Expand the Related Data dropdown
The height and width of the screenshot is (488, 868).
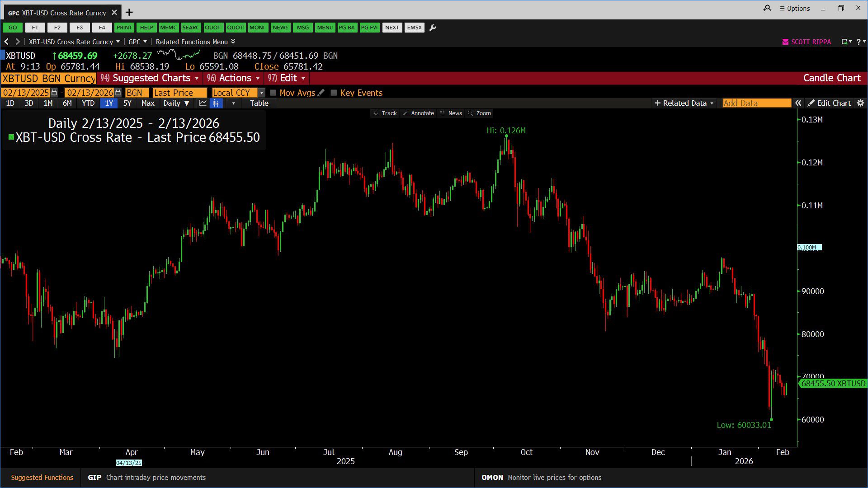(x=684, y=103)
